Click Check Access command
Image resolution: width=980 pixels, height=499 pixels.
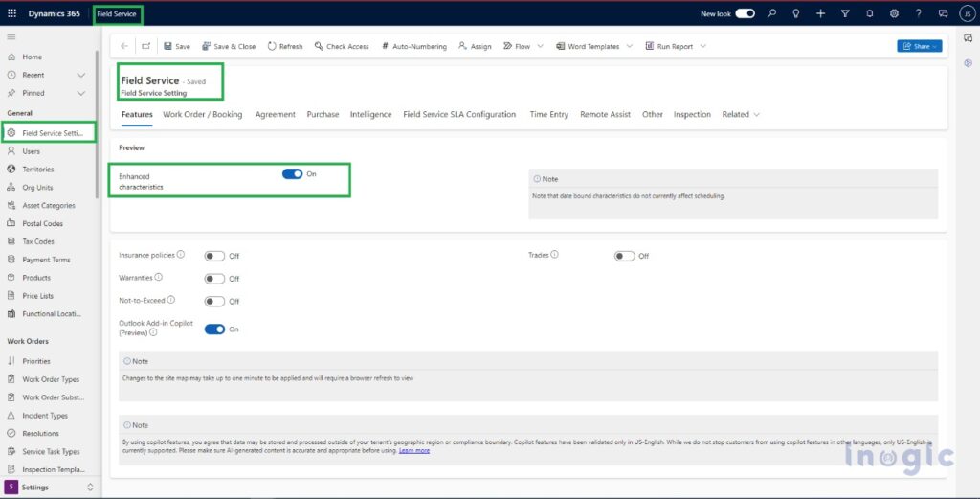[x=342, y=46]
